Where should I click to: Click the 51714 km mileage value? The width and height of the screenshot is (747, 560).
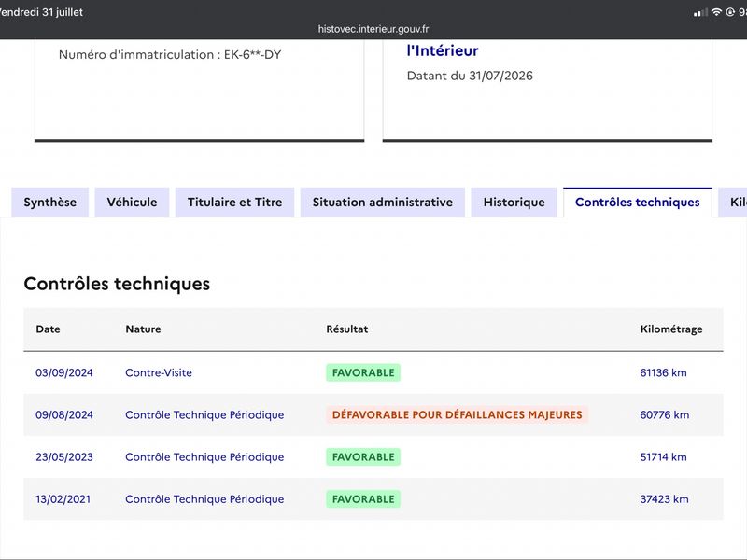[x=664, y=457]
